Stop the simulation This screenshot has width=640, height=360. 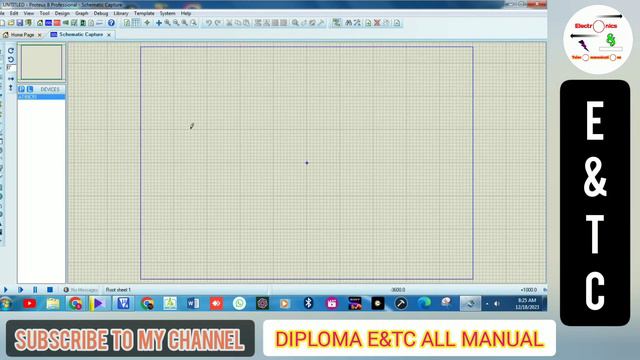pos(50,290)
